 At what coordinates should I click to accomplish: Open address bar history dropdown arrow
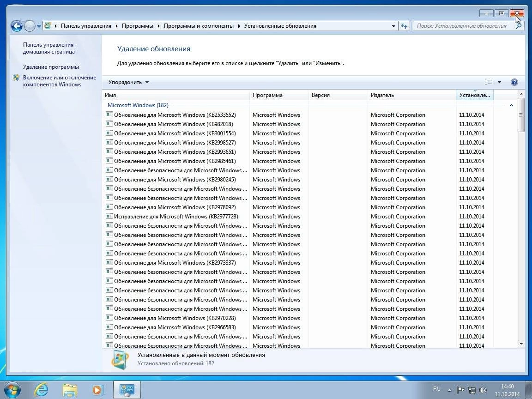click(393, 26)
